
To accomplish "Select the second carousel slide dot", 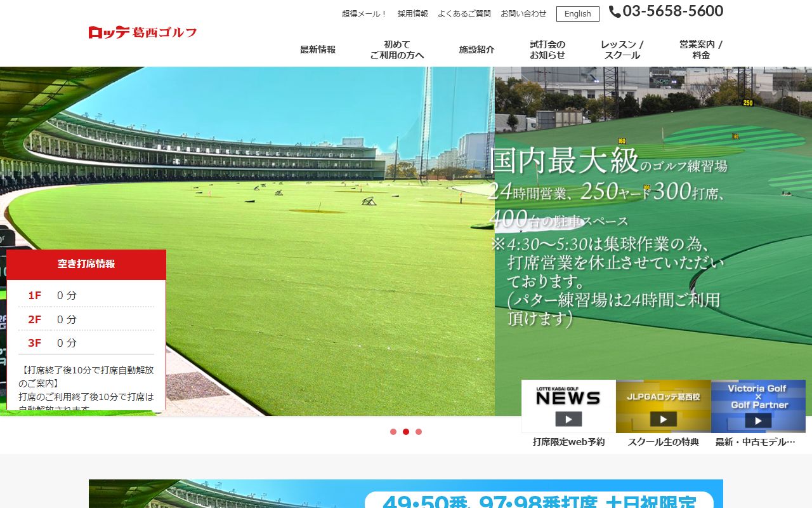I will (x=406, y=432).
